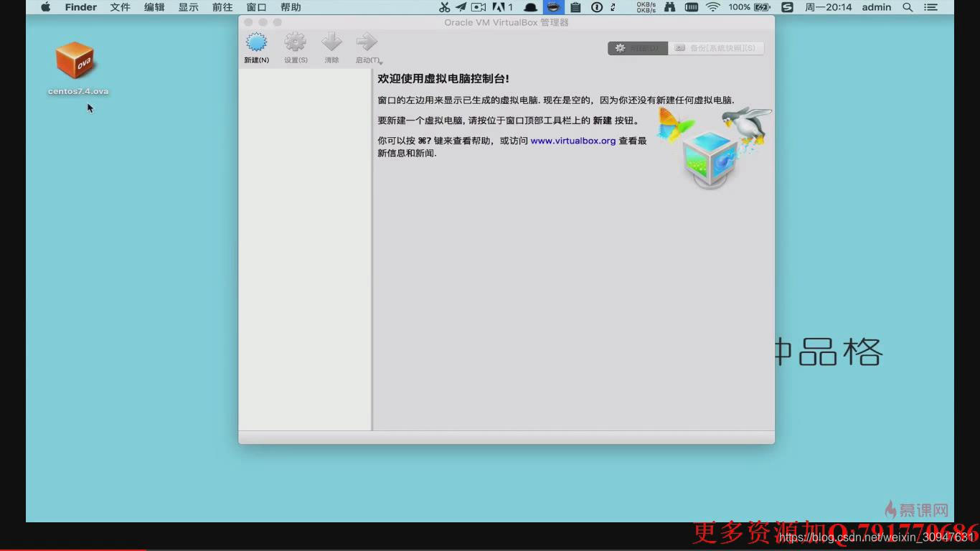Switch to the Details (明细) tab
Screen dimensions: 980x551
(638, 48)
